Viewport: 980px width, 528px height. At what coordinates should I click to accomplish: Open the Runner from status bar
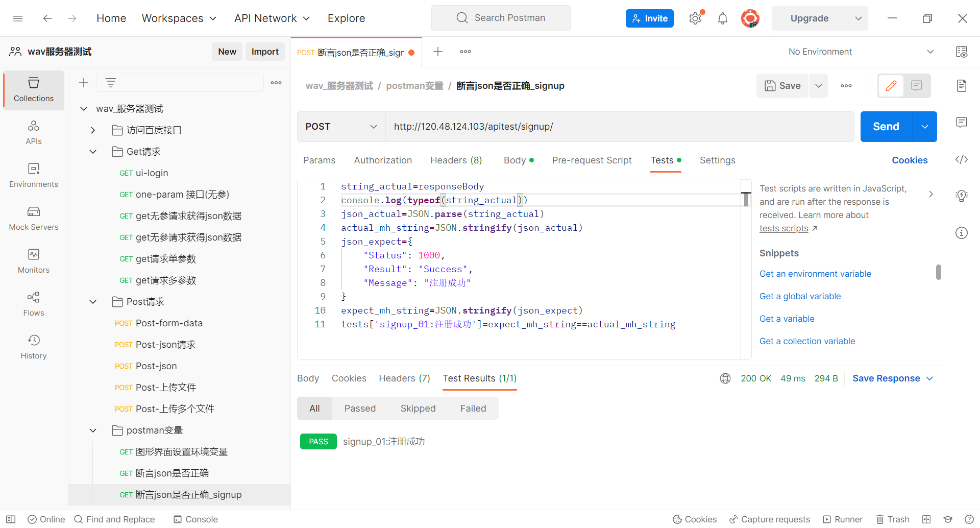click(x=843, y=519)
